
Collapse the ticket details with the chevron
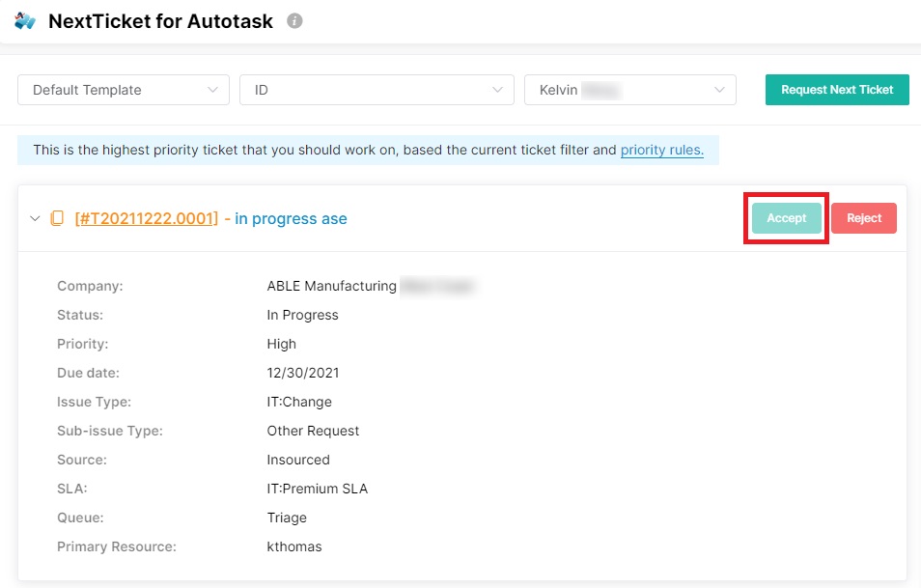35,218
